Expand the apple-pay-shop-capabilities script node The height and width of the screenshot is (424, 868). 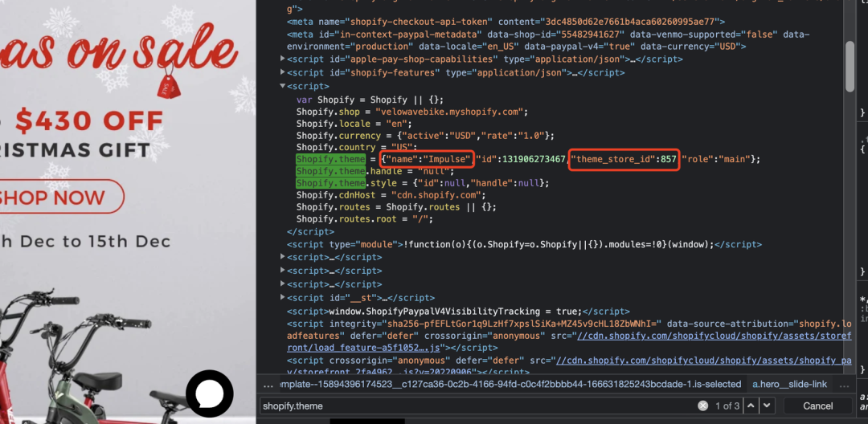coord(283,59)
